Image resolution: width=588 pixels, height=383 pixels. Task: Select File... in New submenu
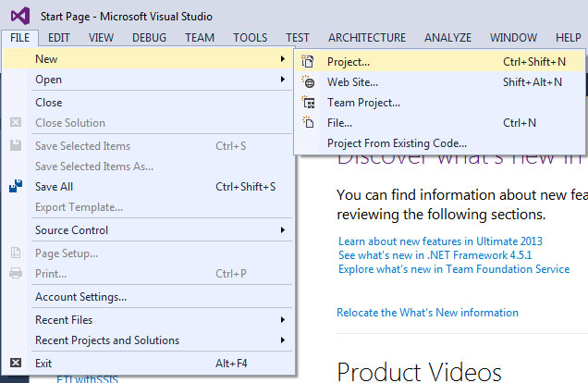[440, 123]
